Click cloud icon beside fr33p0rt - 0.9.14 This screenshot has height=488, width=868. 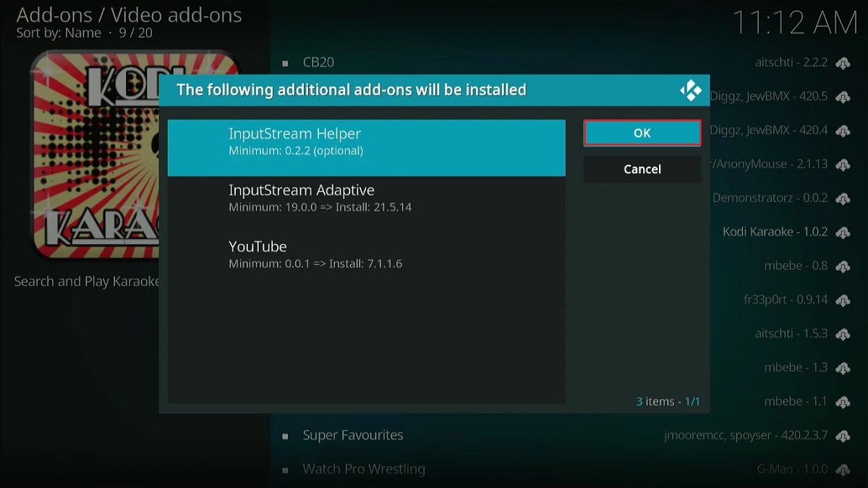pos(842,300)
